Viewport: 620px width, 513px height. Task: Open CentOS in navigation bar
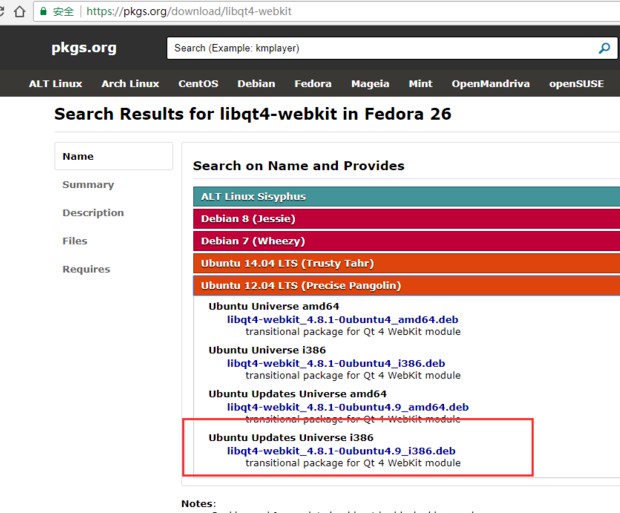coord(198,84)
